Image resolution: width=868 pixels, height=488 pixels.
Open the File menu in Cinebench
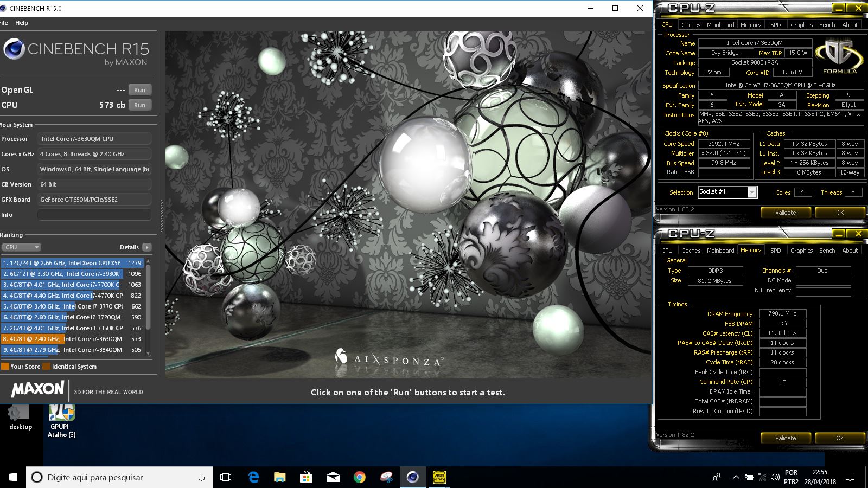(x=4, y=23)
